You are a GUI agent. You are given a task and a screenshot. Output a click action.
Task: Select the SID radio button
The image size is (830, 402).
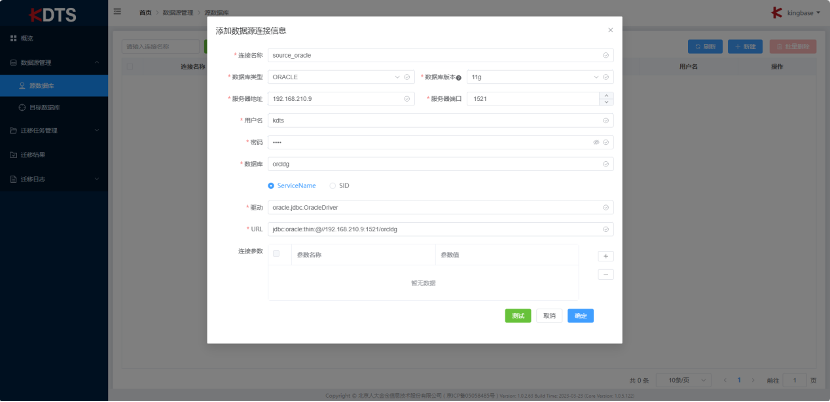(332, 186)
